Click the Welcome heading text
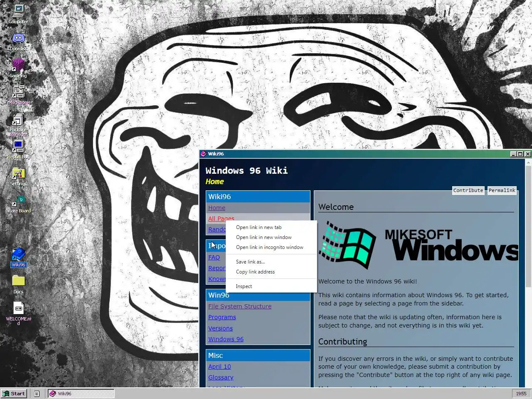 tap(336, 207)
